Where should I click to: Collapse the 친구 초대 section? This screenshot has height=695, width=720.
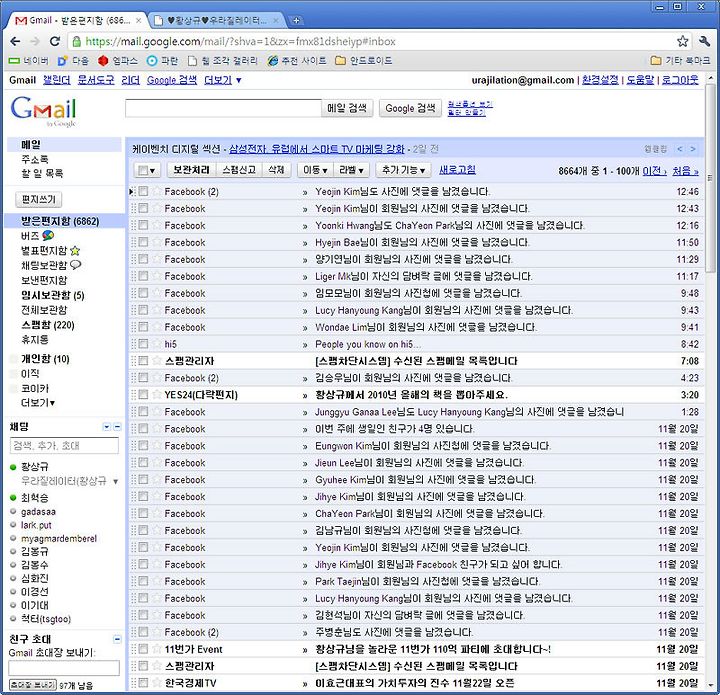117,639
